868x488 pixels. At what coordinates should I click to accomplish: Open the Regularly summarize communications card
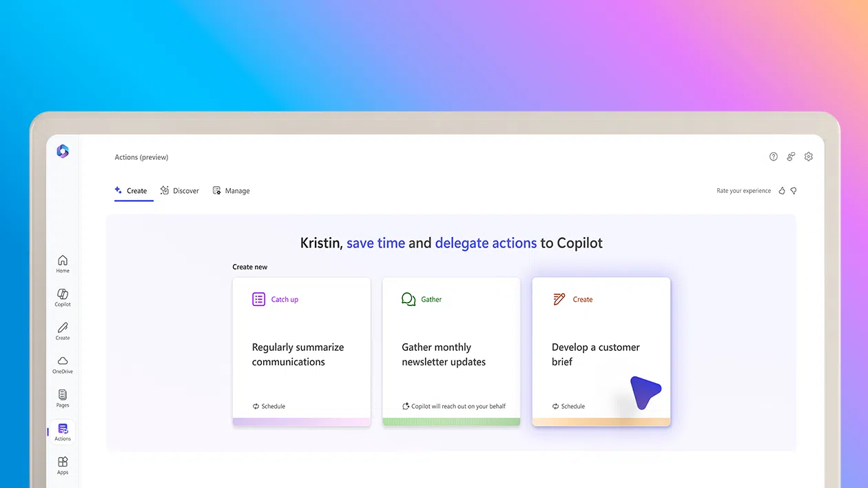(x=301, y=352)
